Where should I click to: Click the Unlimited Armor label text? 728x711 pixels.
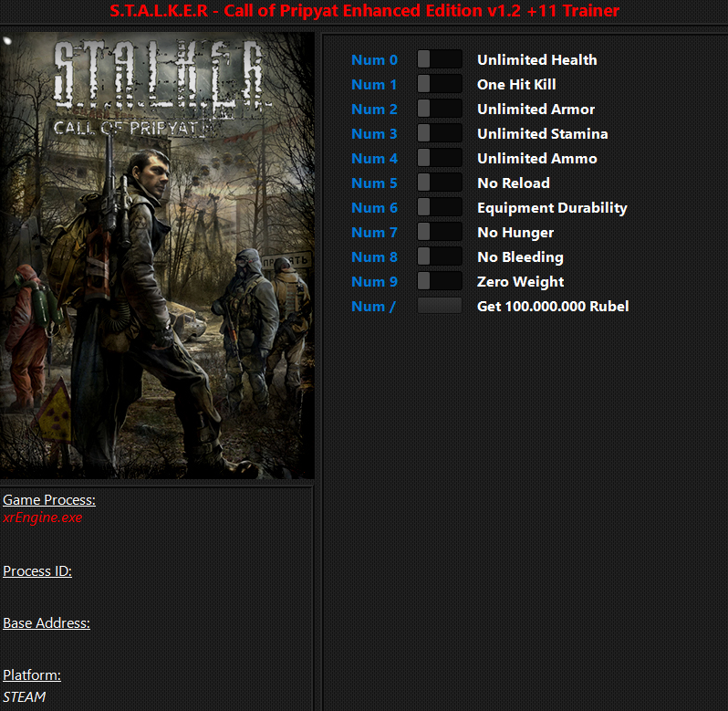536,110
